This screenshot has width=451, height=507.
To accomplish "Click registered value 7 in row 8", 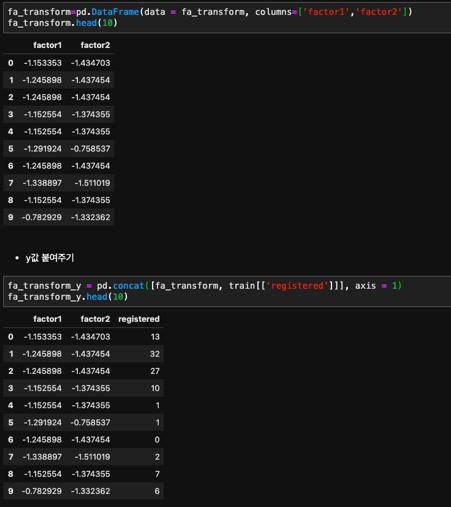I will pyautogui.click(x=157, y=474).
